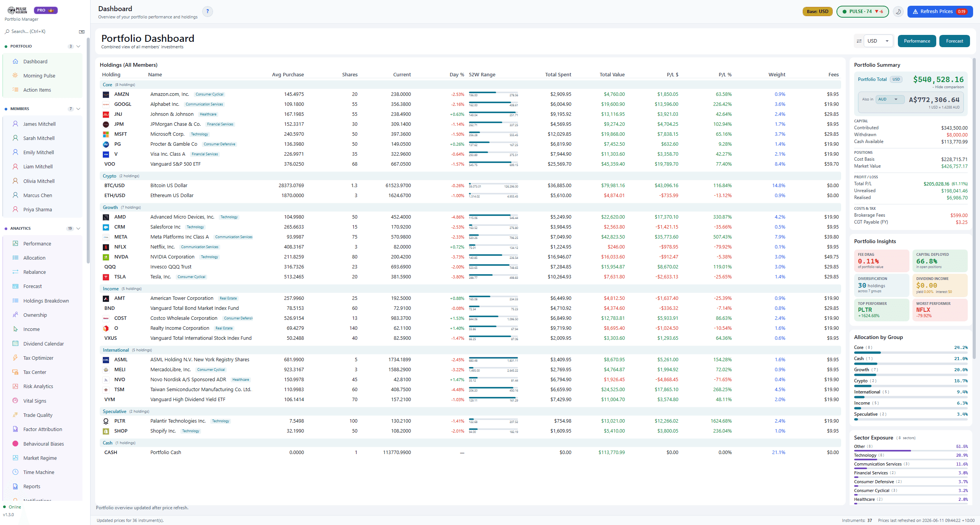Image resolution: width=980 pixels, height=525 pixels.
Task: Open Rebalance arrows icon
Action: point(15,272)
